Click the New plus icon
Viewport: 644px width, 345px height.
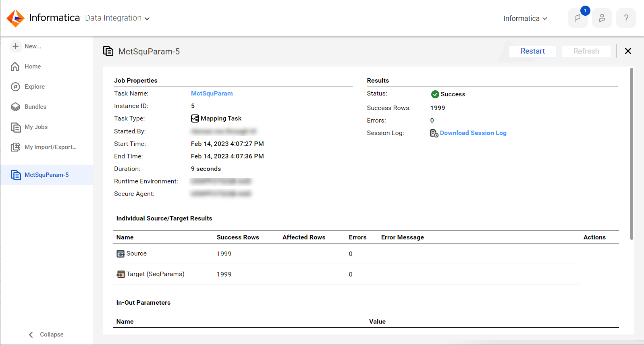point(15,46)
